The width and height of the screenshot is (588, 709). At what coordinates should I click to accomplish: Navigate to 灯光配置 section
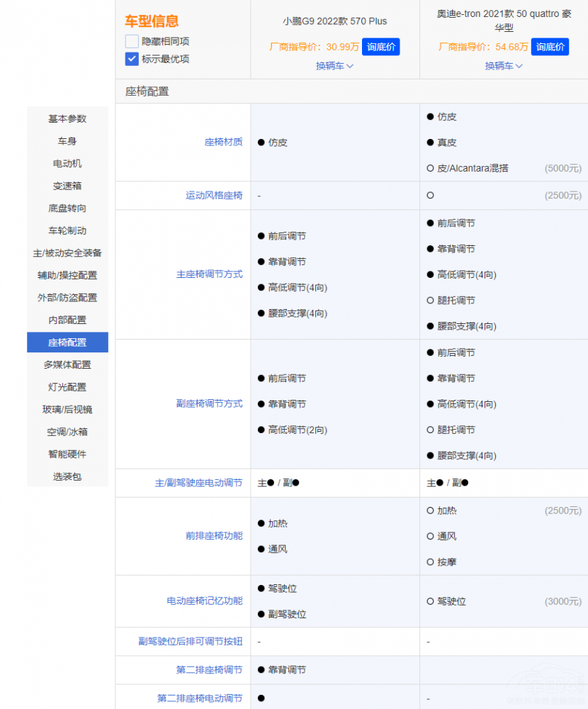(67, 387)
